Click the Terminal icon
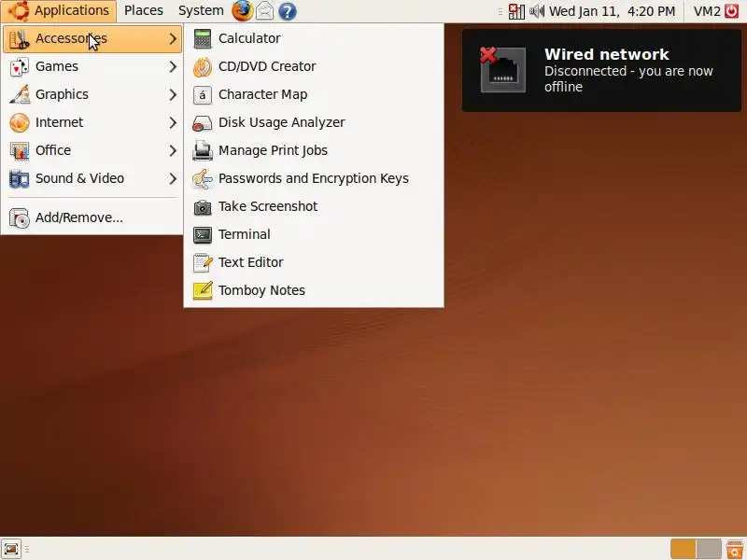Screen dimensions: 747x560 pos(203,235)
